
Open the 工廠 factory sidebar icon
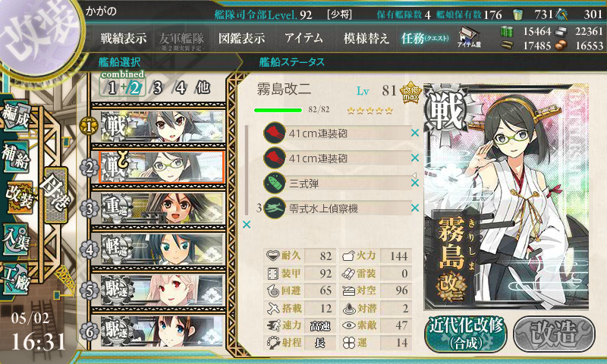pos(16,278)
